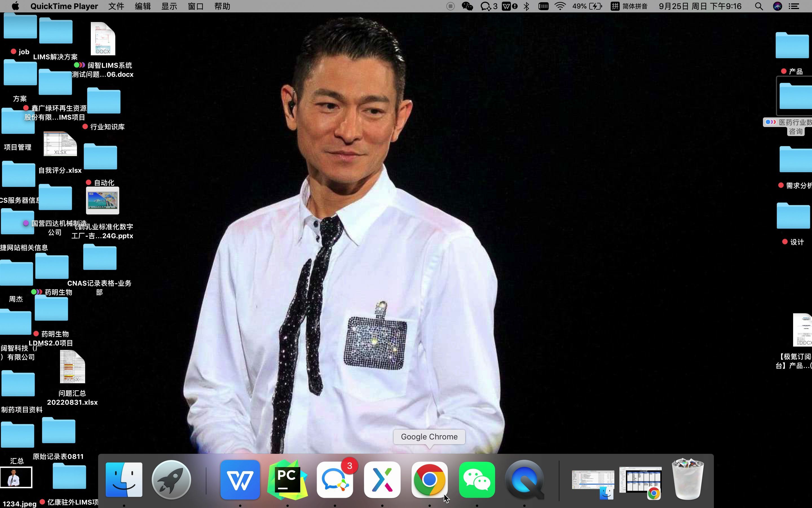Select 亿康驻外LIMS项 folder
This screenshot has height=508, width=812.
tap(69, 476)
